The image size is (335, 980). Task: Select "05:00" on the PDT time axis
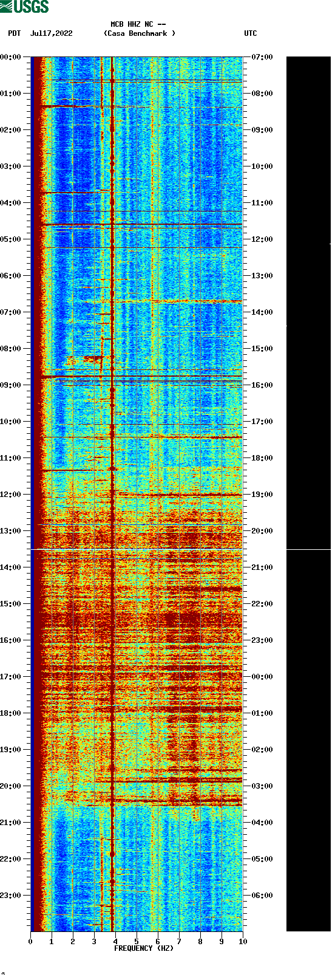point(10,239)
